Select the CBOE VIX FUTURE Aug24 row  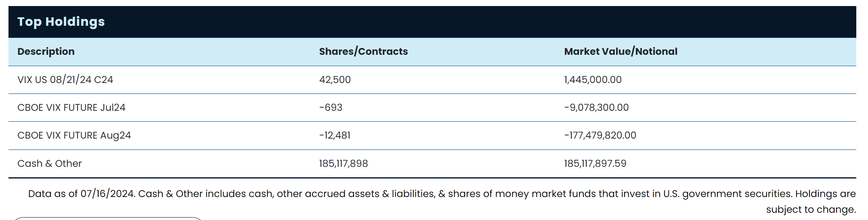(74, 135)
